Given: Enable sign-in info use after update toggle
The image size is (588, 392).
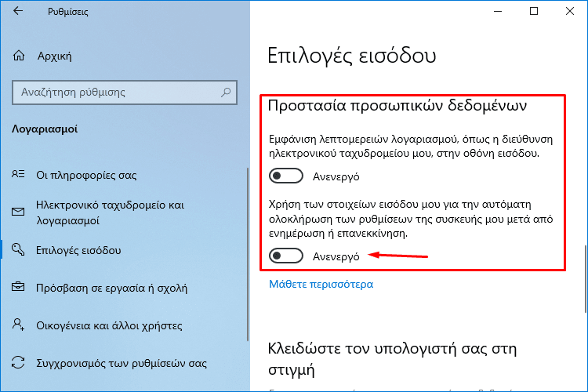Looking at the screenshot, I should pos(286,256).
